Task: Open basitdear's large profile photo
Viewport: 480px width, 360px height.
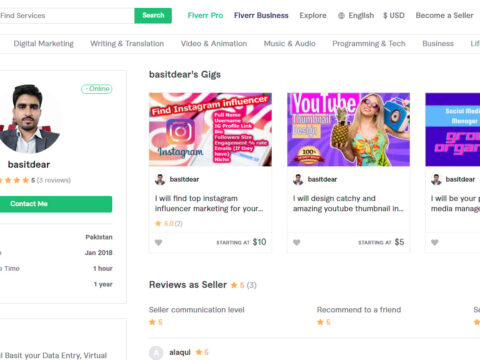Action: [x=28, y=119]
